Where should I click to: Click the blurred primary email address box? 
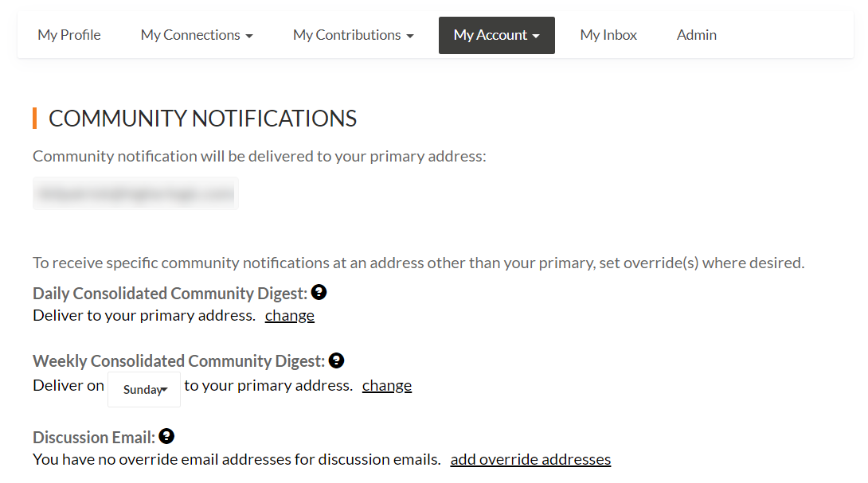pyautogui.click(x=135, y=193)
